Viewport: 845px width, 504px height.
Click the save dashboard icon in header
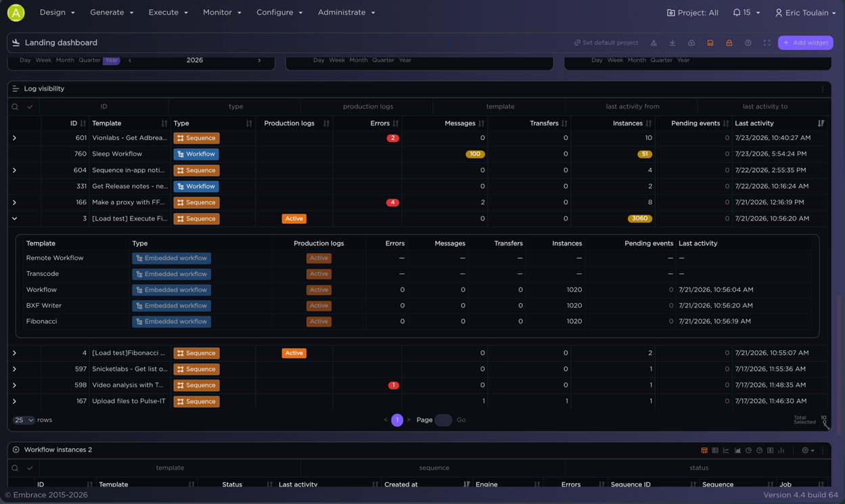710,43
